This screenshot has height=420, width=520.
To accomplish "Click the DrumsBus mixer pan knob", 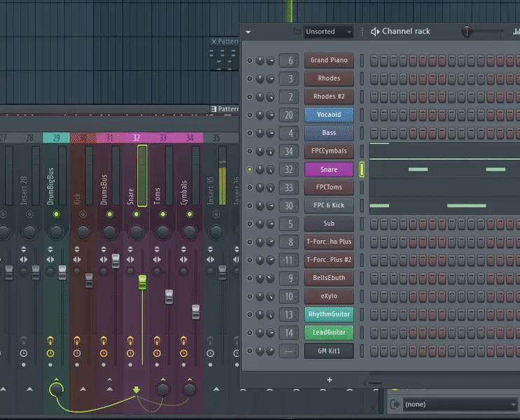I will click(x=109, y=232).
